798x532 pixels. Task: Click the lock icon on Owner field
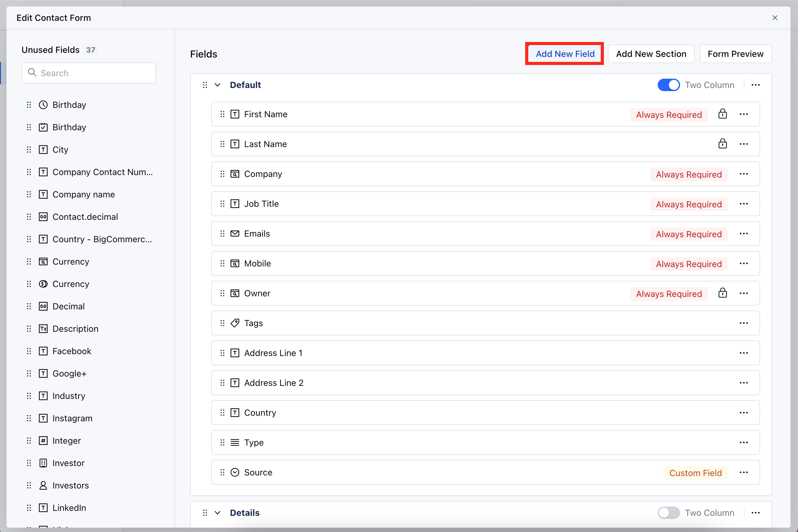pos(722,293)
